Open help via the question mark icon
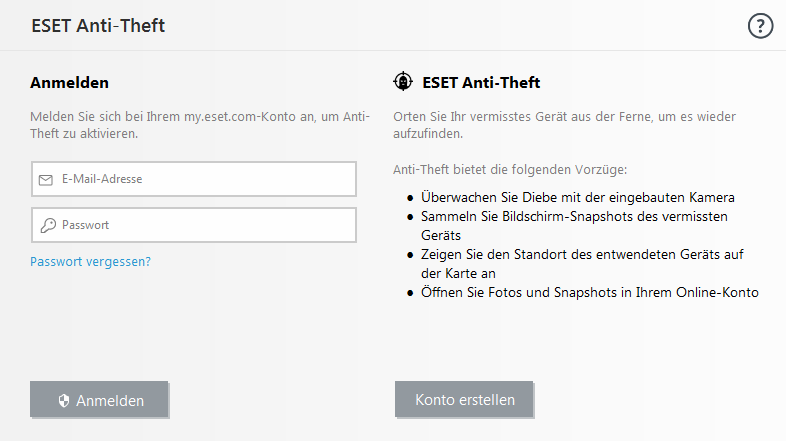 click(x=760, y=27)
